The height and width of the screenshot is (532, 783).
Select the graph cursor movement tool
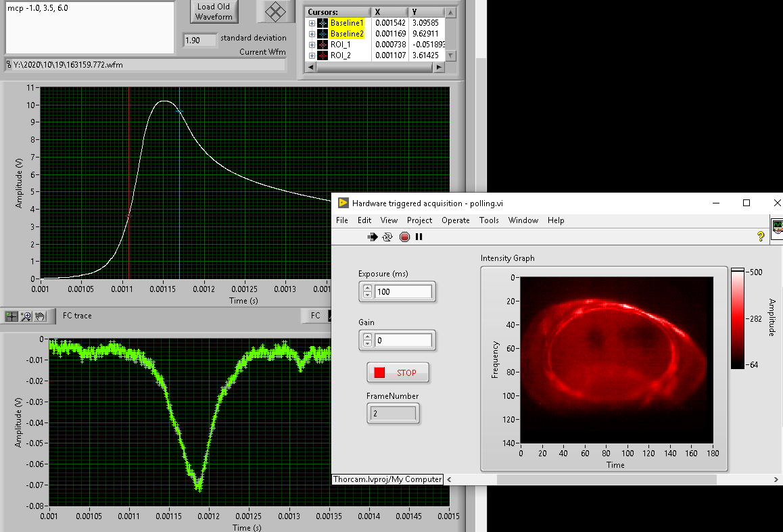tap(11, 316)
